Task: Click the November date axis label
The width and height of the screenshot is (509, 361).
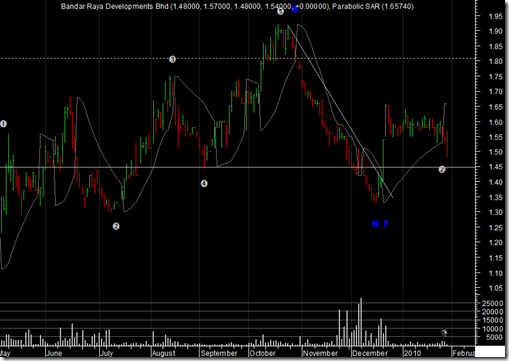Action: click(320, 353)
